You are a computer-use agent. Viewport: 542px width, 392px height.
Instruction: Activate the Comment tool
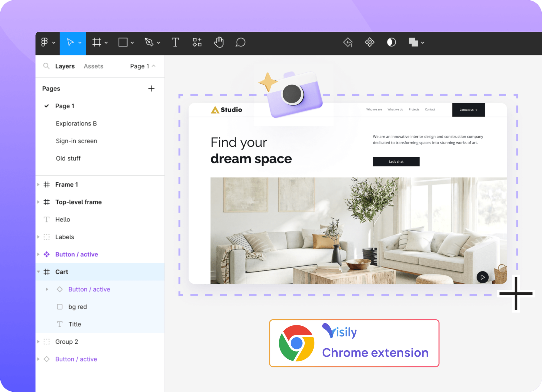240,42
